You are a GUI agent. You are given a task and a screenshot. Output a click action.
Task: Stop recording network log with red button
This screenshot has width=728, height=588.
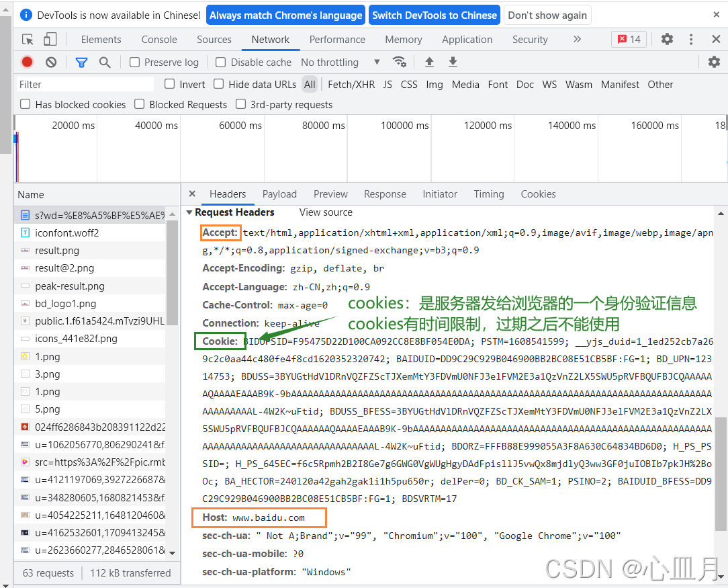pos(27,62)
